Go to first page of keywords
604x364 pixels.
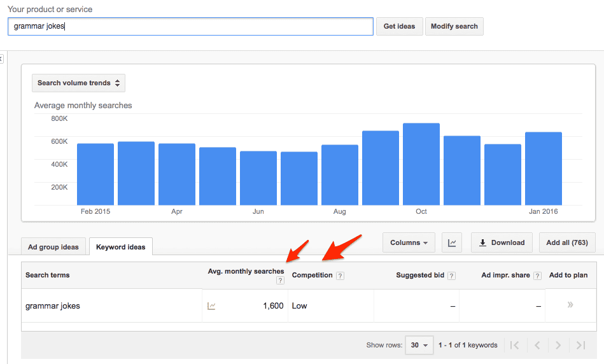click(514, 345)
